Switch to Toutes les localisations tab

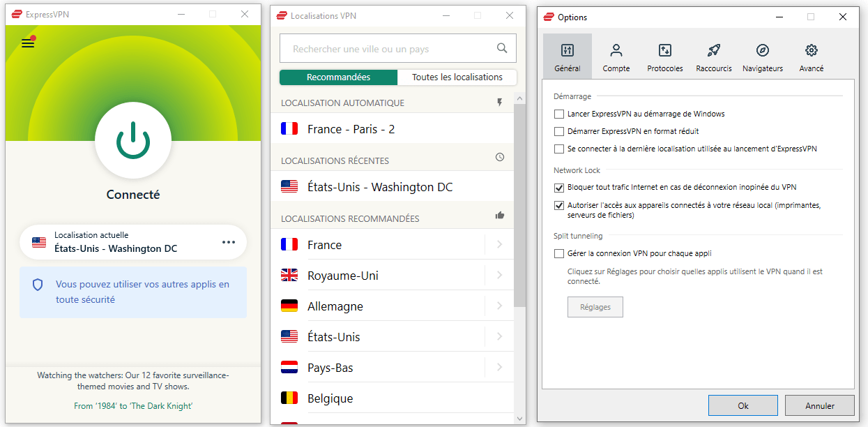pyautogui.click(x=457, y=77)
